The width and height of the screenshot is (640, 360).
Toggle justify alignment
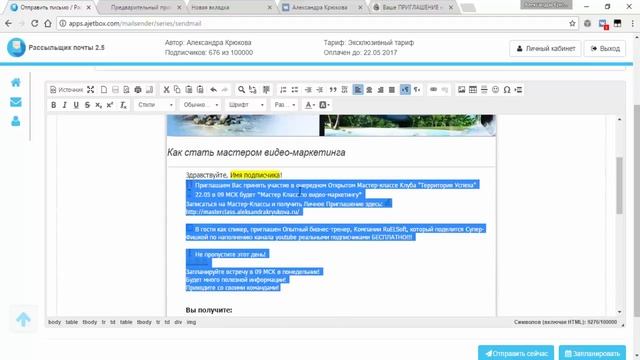point(392,90)
